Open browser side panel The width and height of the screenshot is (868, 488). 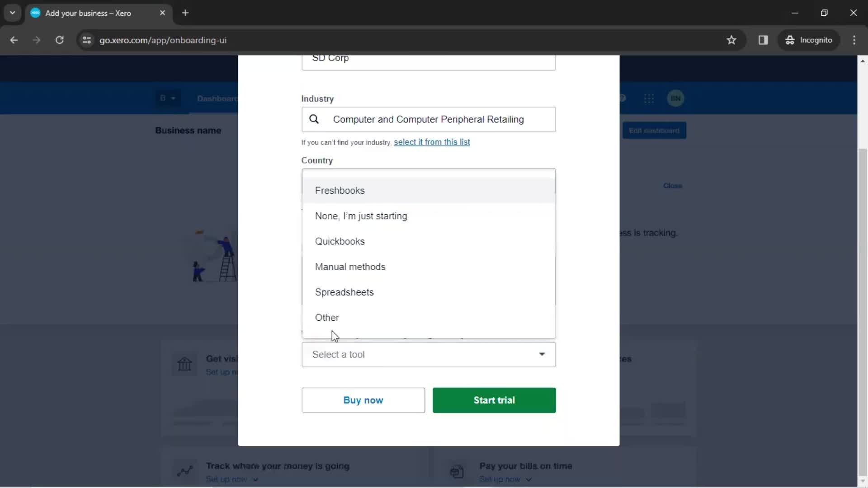point(763,40)
